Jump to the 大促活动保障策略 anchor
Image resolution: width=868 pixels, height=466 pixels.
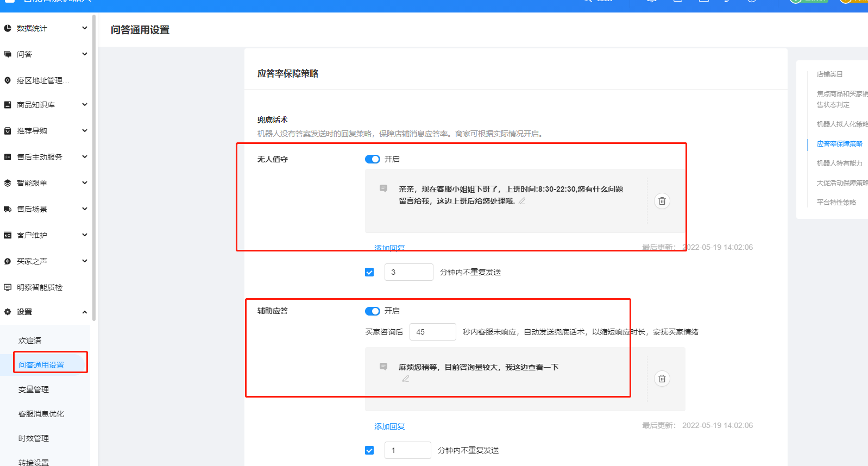(842, 183)
